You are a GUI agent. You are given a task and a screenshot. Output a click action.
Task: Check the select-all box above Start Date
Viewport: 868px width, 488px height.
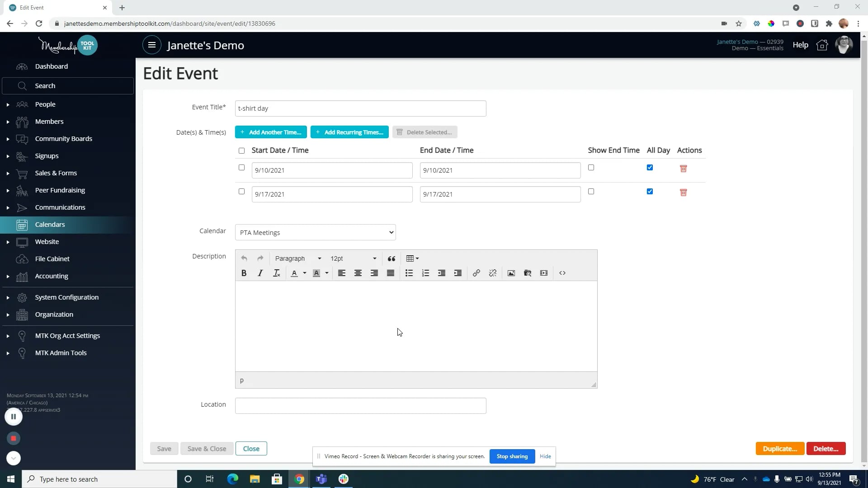point(241,150)
